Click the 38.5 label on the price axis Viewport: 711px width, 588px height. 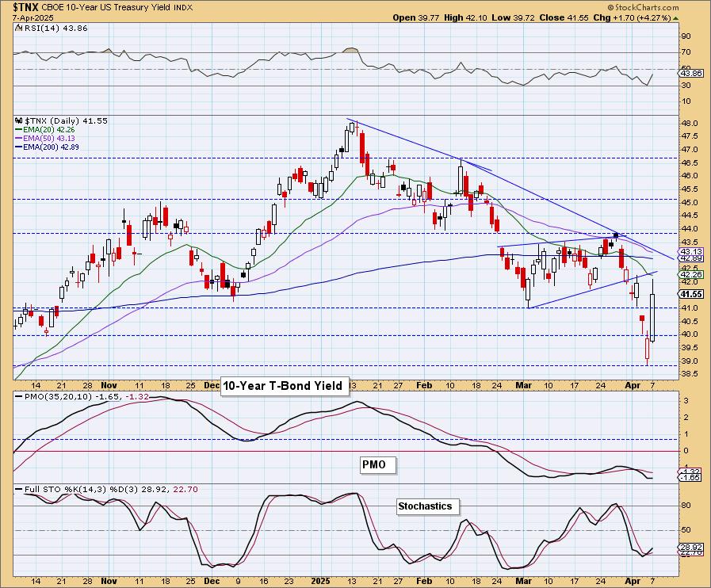[690, 374]
